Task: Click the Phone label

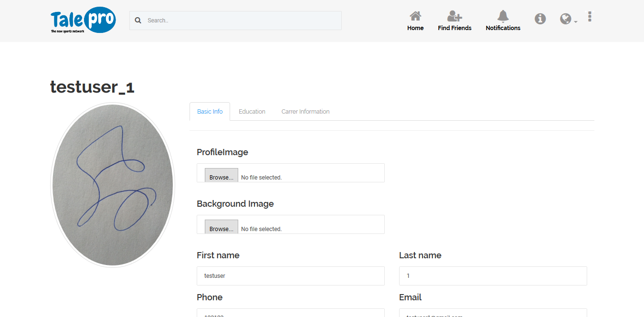Action: (x=210, y=297)
